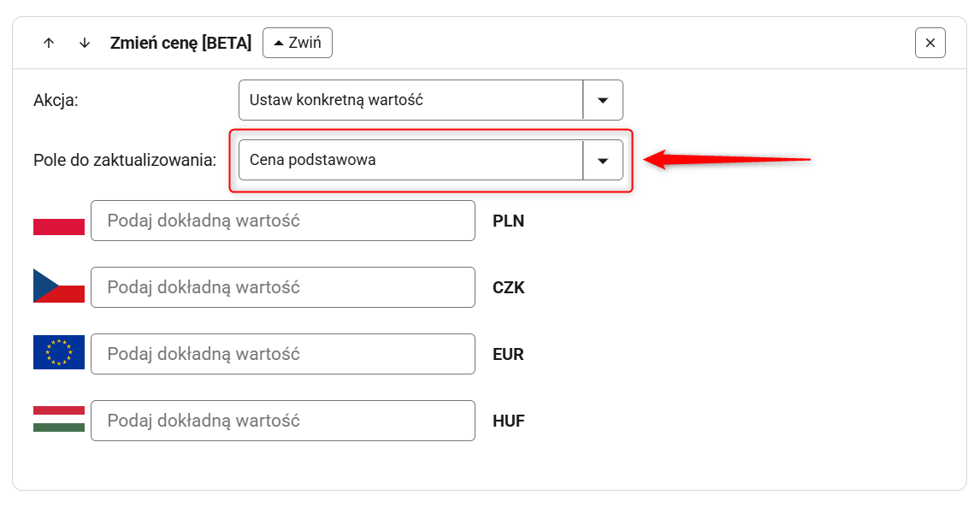
Task: Click the move down arrow icon
Action: coord(84,43)
